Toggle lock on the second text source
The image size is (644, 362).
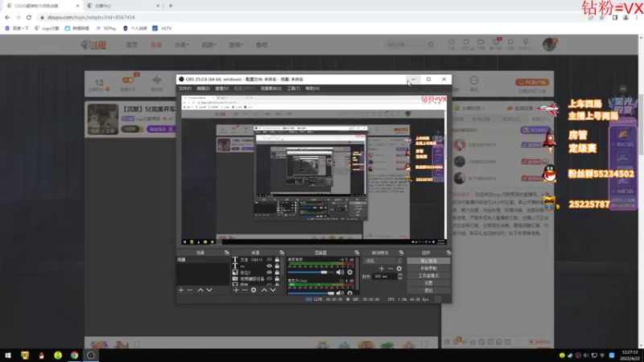277,266
